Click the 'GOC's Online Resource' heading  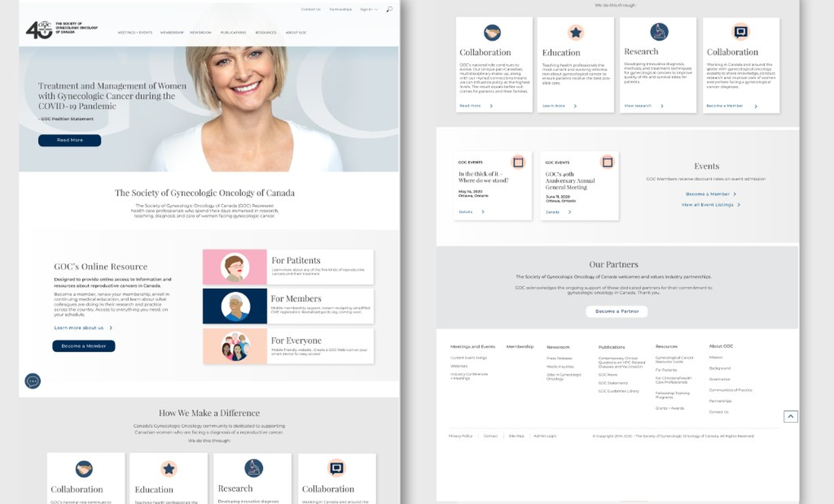click(101, 267)
